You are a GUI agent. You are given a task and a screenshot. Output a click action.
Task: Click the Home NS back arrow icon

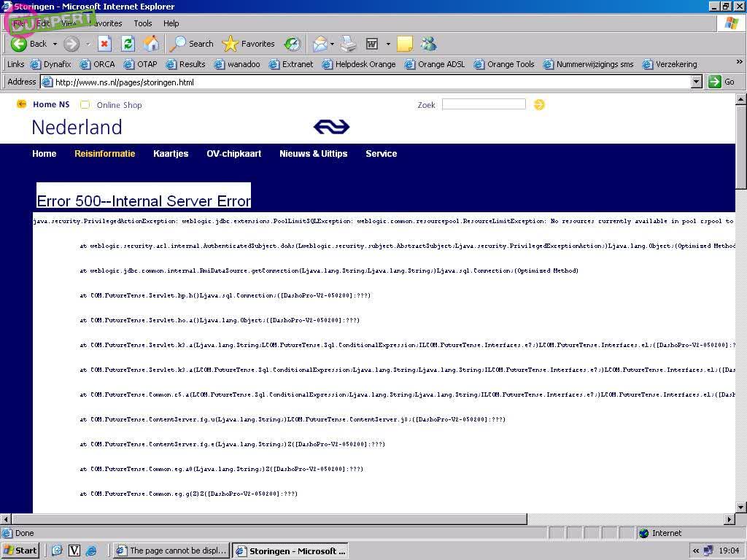click(21, 104)
